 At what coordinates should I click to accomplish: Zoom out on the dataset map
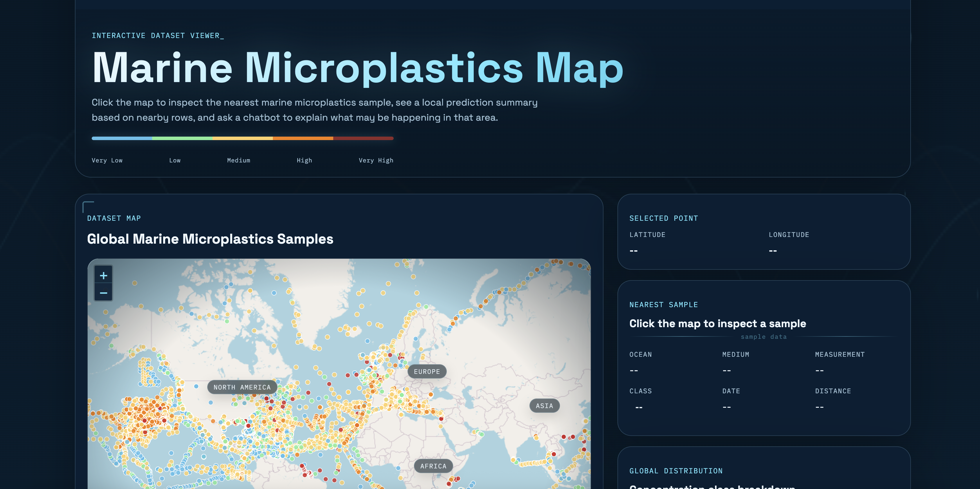click(103, 293)
